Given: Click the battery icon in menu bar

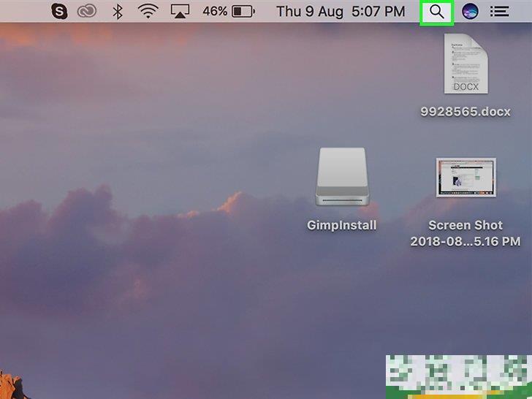Looking at the screenshot, I should pos(243,12).
